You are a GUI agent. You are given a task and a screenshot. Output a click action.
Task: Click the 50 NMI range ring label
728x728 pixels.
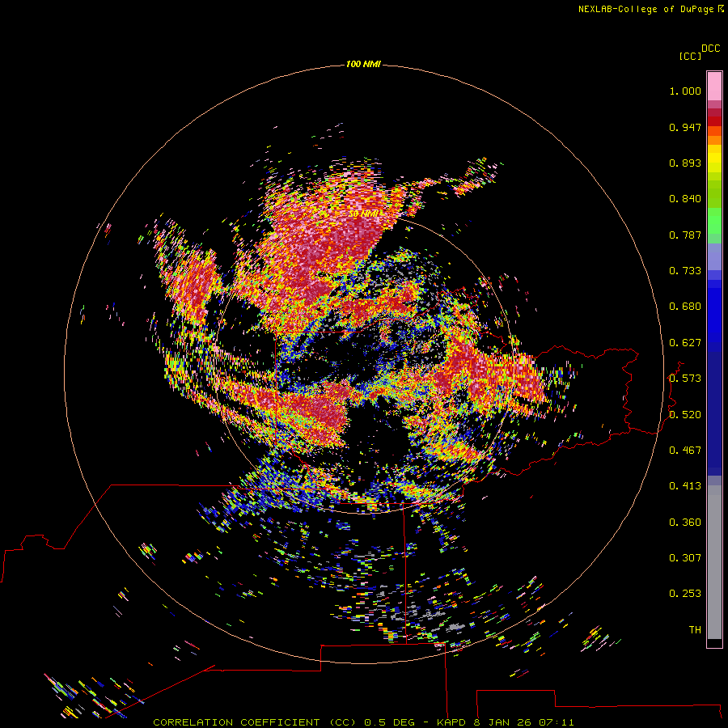point(364,214)
